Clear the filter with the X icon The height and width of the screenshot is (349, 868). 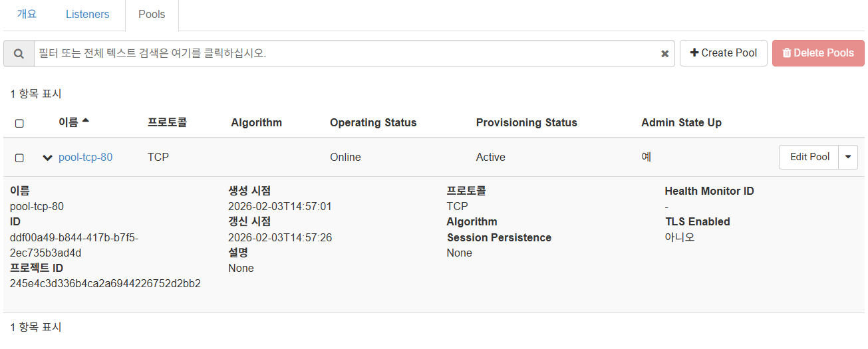(664, 54)
